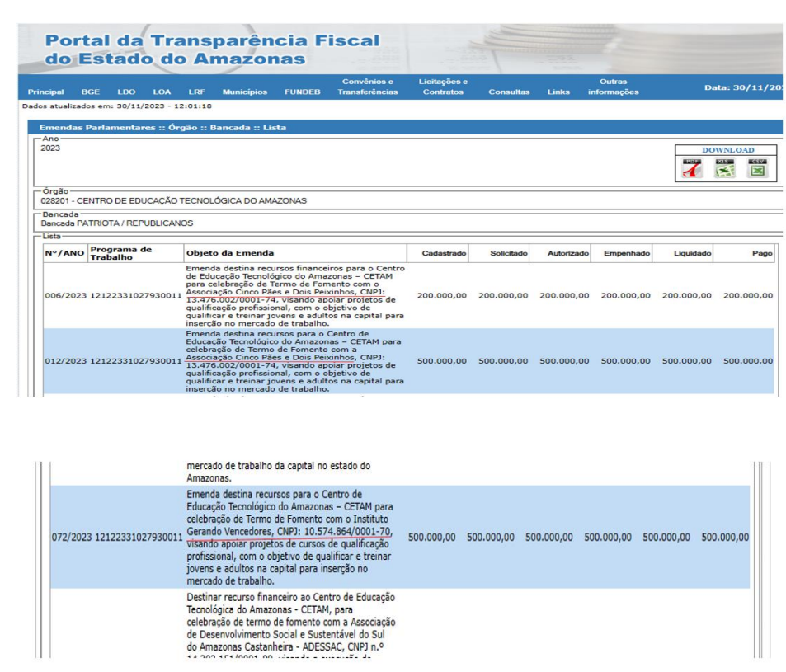Image resolution: width=786 pixels, height=672 pixels.
Task: Select emenda number 012/2023
Action: [x=66, y=361]
